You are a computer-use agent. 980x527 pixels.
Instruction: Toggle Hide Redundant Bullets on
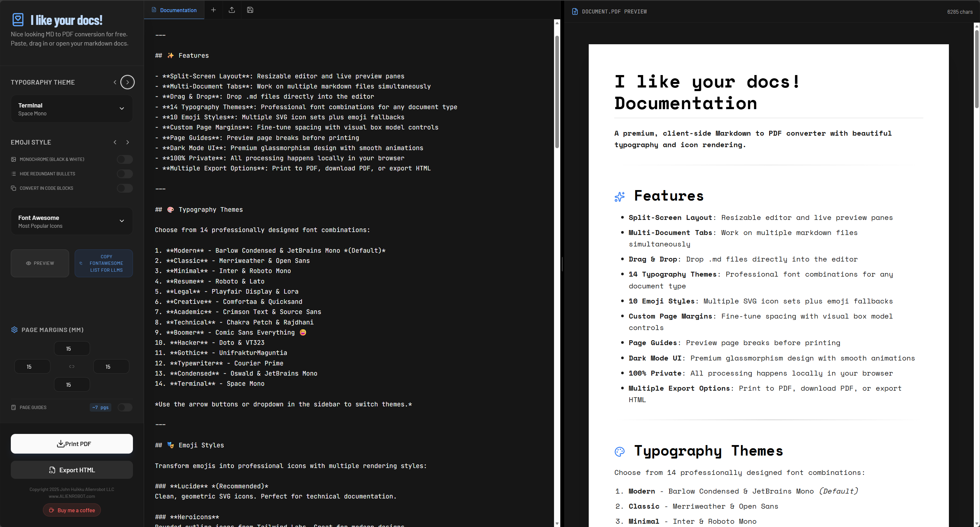(125, 174)
